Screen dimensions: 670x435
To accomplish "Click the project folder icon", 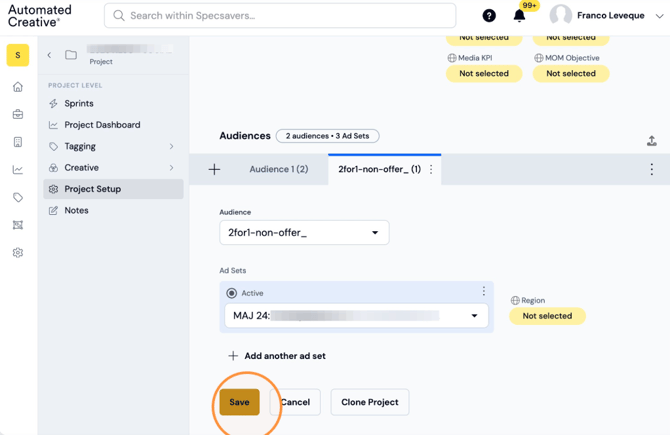I will click(x=71, y=55).
